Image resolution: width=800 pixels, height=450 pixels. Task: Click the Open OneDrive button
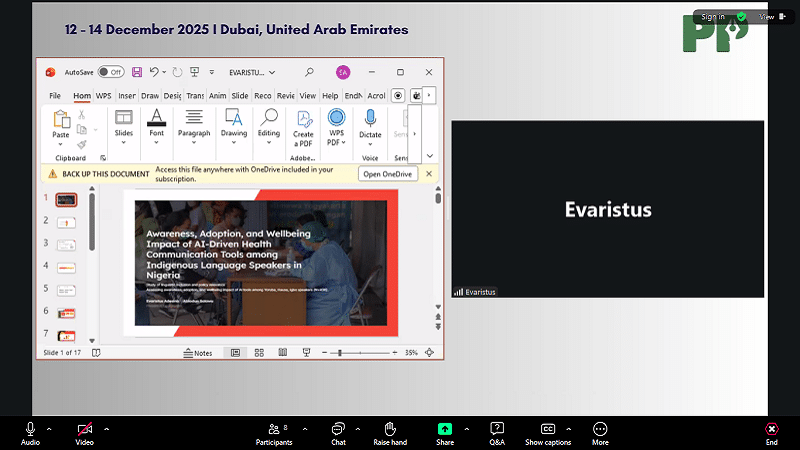click(388, 174)
